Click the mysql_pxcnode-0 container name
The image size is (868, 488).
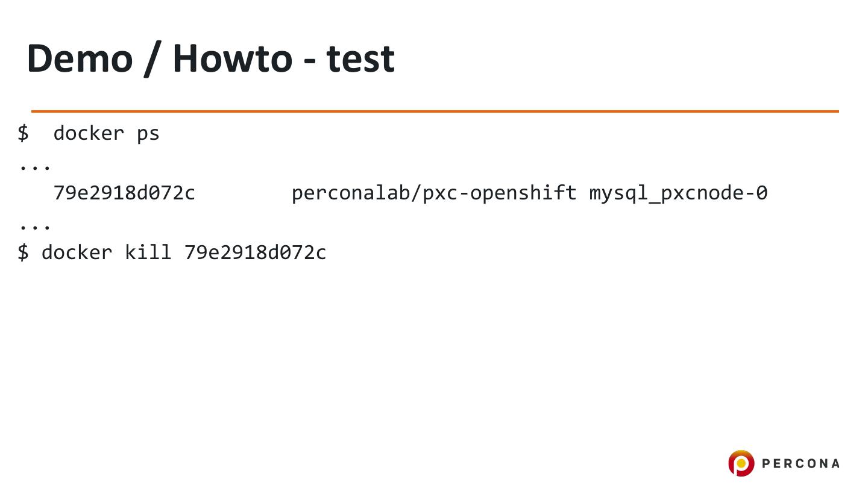coord(678,193)
